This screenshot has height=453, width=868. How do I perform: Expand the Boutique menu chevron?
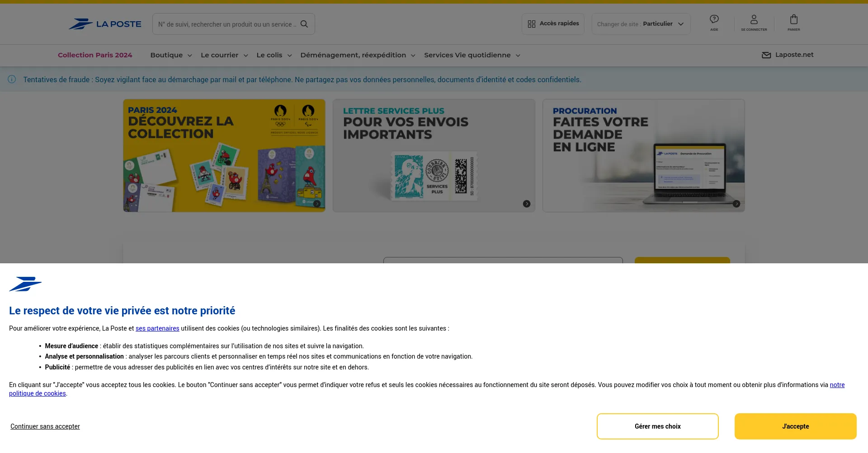click(x=190, y=56)
